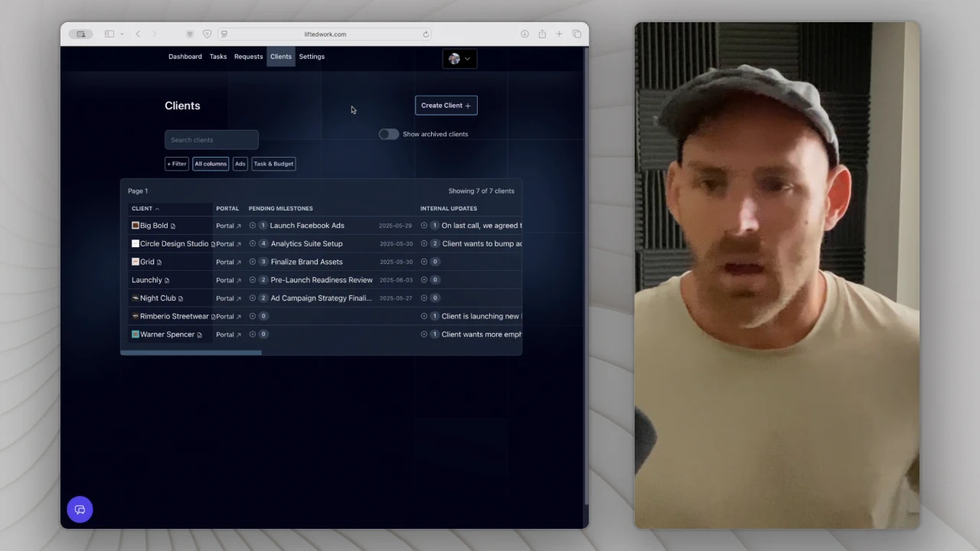Image resolution: width=980 pixels, height=551 pixels.
Task: Select the Ads column preset
Action: coord(240,164)
